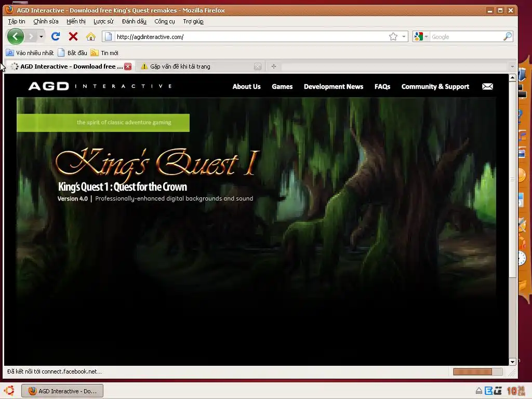Open the Đánh dấu menu

tap(134, 21)
